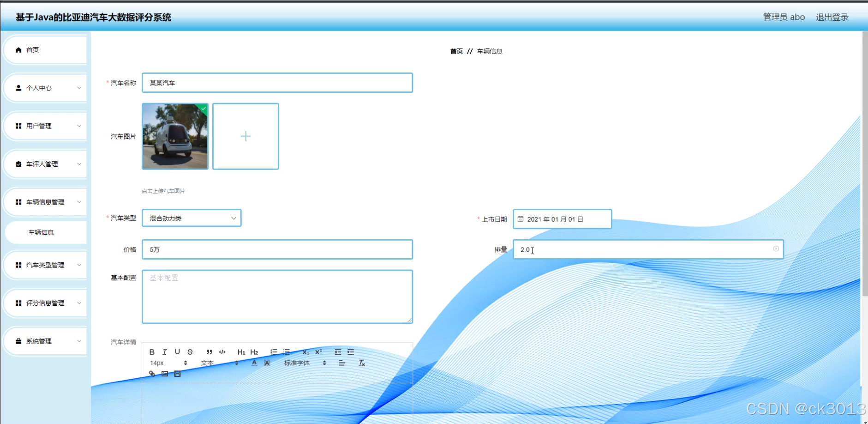
Task: Insert an image in editor
Action: pos(165,374)
